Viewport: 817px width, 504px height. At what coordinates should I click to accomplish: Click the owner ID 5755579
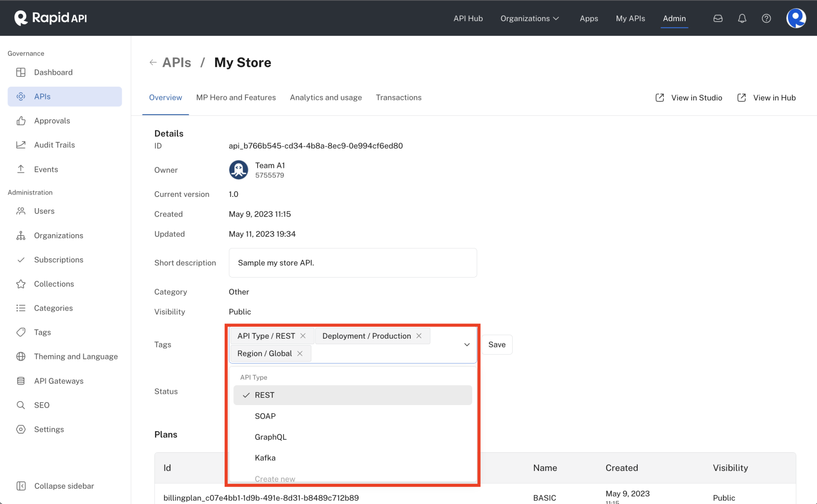pyautogui.click(x=269, y=175)
